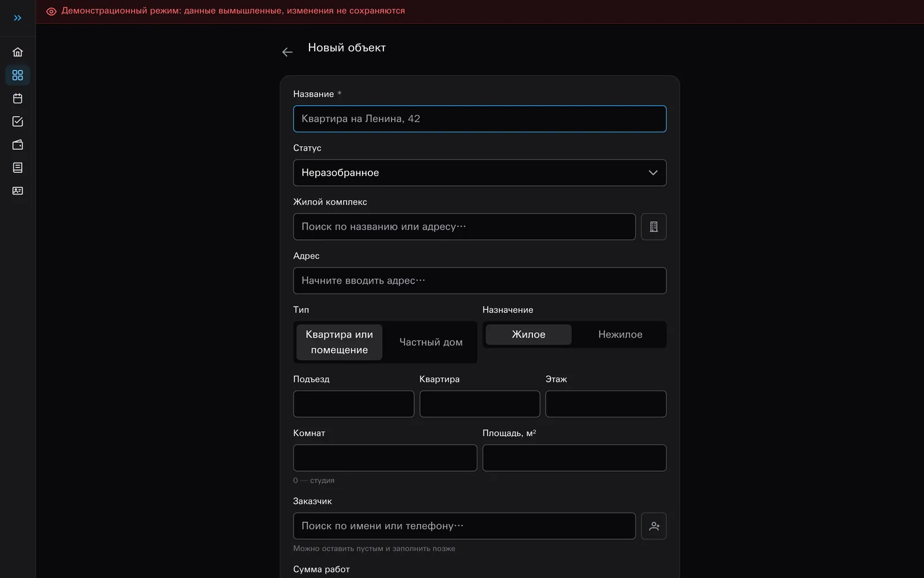
Task: Click the Комнат input field
Action: (385, 458)
